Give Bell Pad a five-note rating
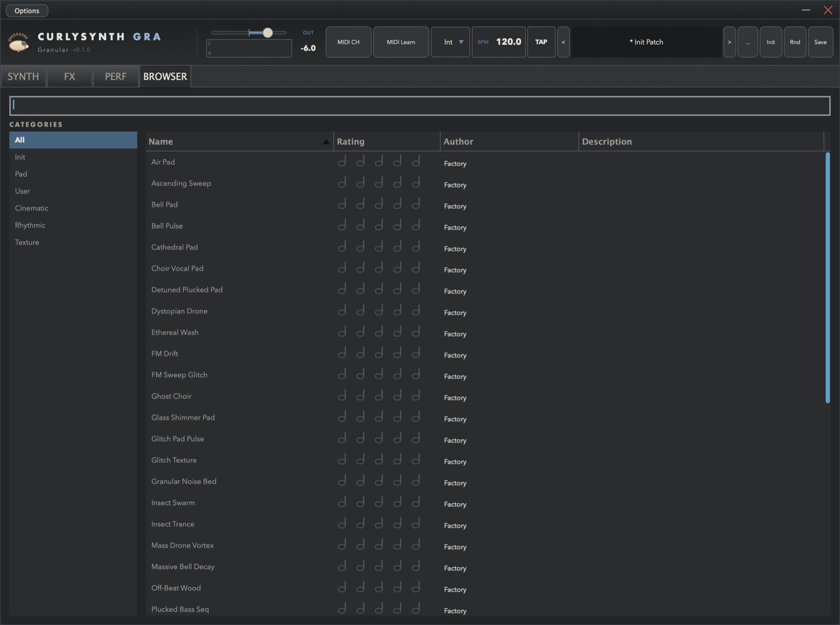The image size is (840, 625). point(416,204)
